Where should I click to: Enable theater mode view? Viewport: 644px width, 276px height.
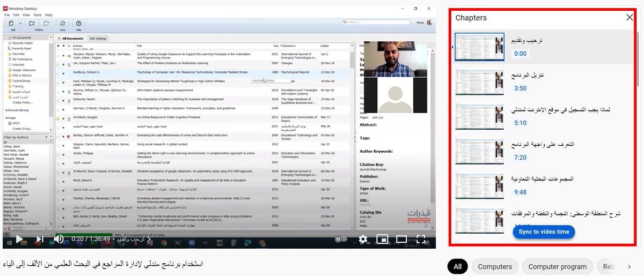click(401, 239)
